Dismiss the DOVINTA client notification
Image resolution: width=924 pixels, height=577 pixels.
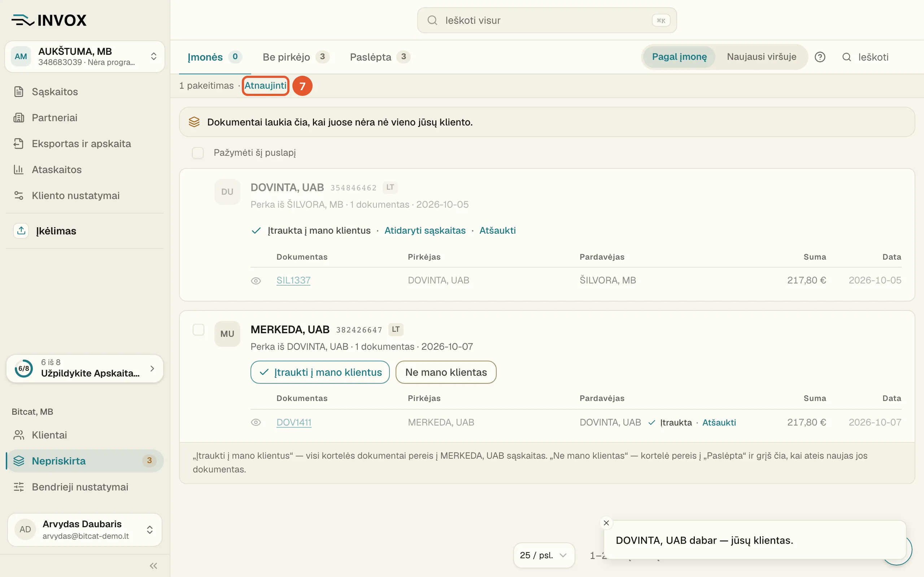click(606, 523)
